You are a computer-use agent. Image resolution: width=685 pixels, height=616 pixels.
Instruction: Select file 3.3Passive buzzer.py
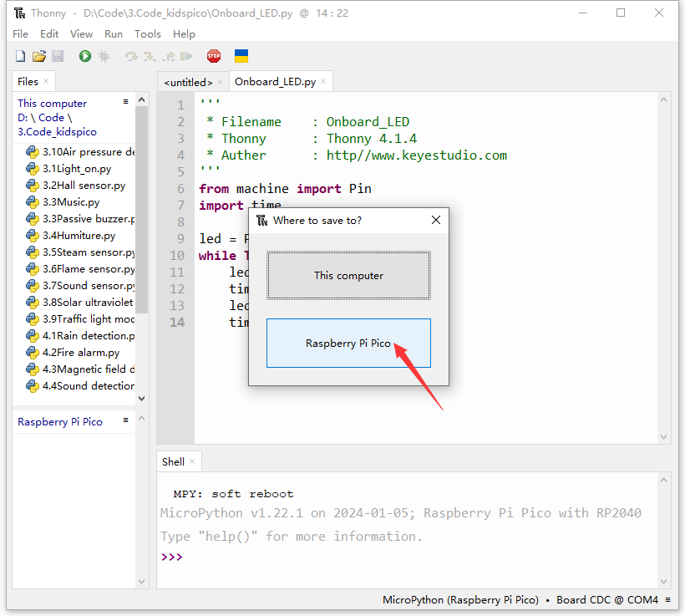(89, 219)
